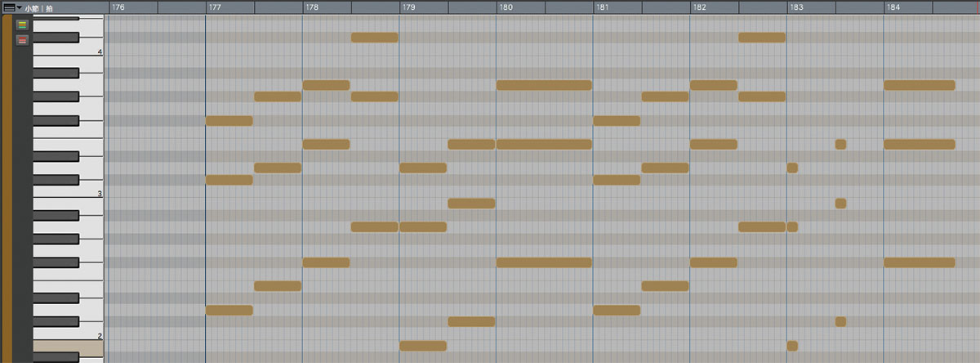Jump to bar 182 on the ruler
The image size is (980, 363).
699,7
